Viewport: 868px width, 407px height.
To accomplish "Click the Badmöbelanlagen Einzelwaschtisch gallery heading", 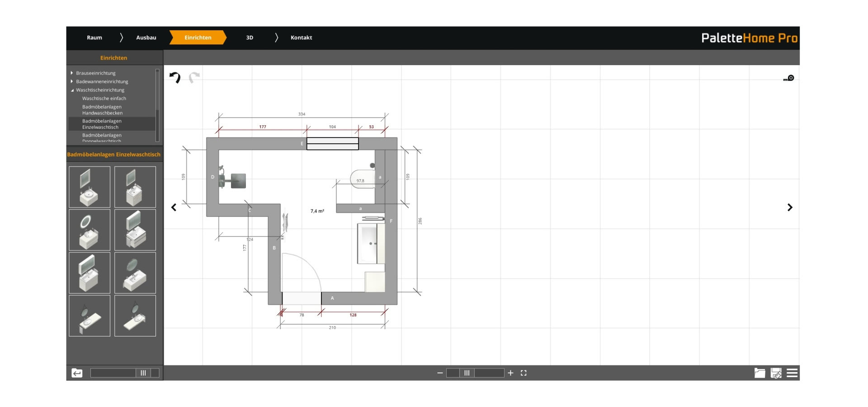I will [x=113, y=155].
